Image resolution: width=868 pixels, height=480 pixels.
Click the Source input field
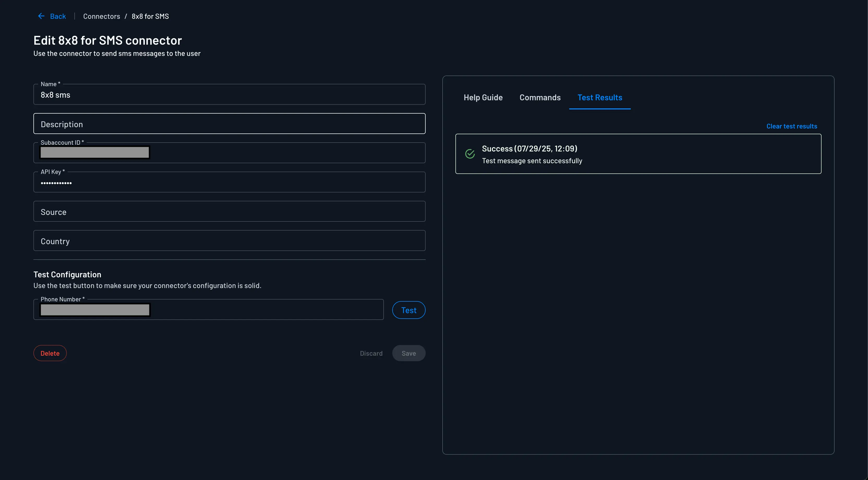229,212
